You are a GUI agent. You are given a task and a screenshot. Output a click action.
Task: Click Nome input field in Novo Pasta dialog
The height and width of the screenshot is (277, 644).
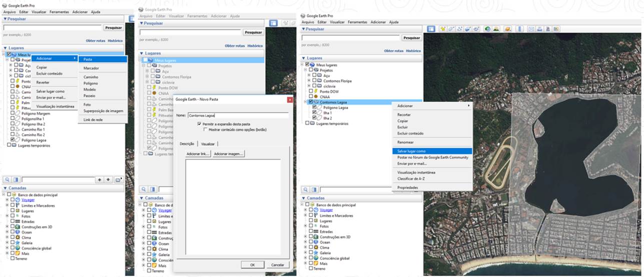[238, 115]
